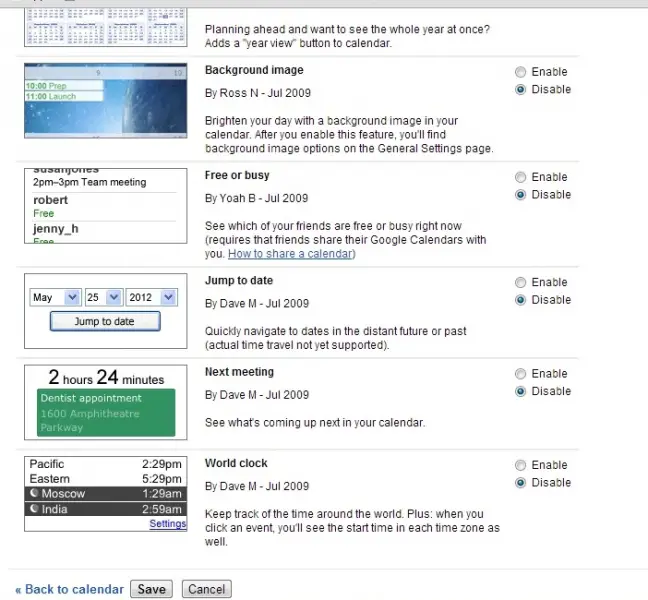Select Disable for Next meeting
The width and height of the screenshot is (648, 600).
pyautogui.click(x=520, y=391)
